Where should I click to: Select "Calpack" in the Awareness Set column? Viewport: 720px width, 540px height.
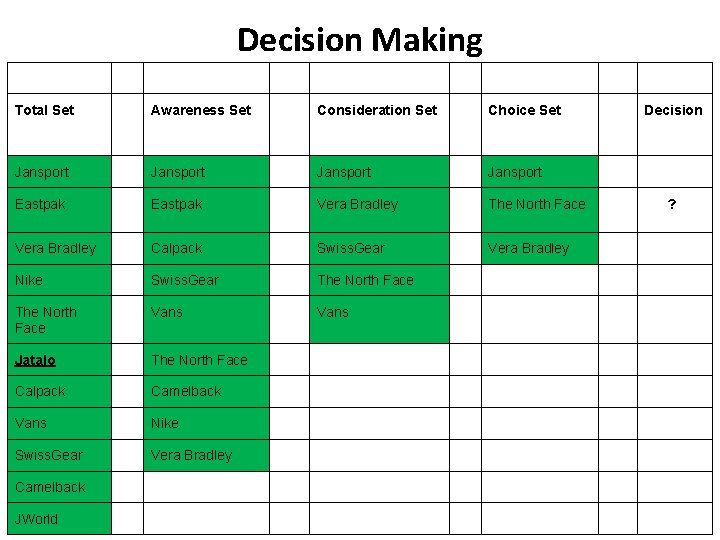tap(177, 248)
